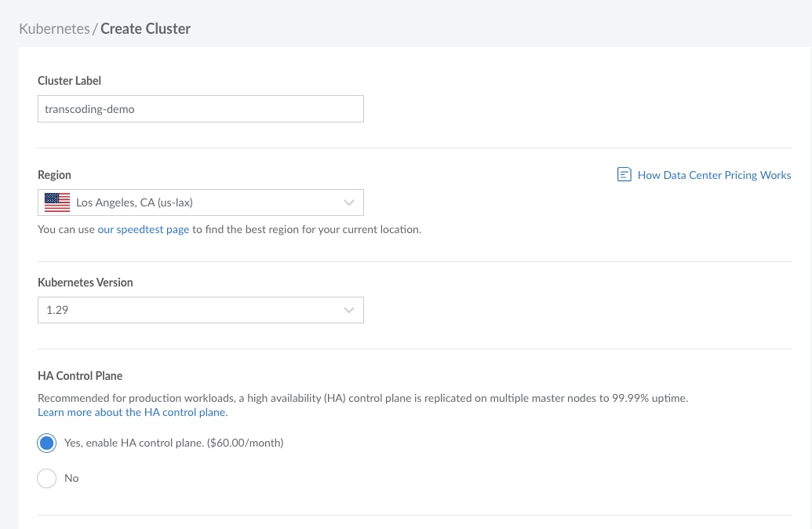Viewport: 812px width, 529px height.
Task: Click the 'No' option label text
Action: 71,478
